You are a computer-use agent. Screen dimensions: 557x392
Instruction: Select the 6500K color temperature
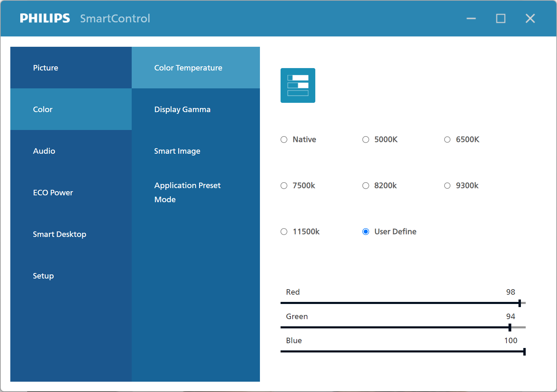[x=447, y=140]
